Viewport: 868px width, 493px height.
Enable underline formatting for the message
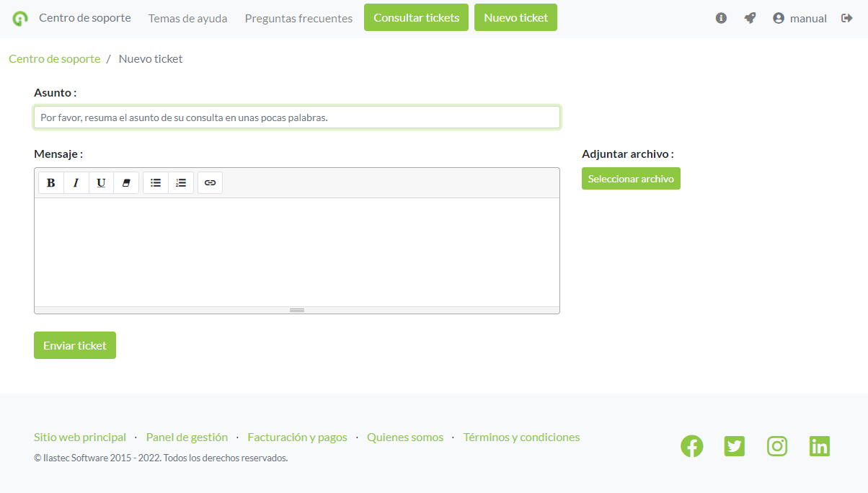click(101, 182)
